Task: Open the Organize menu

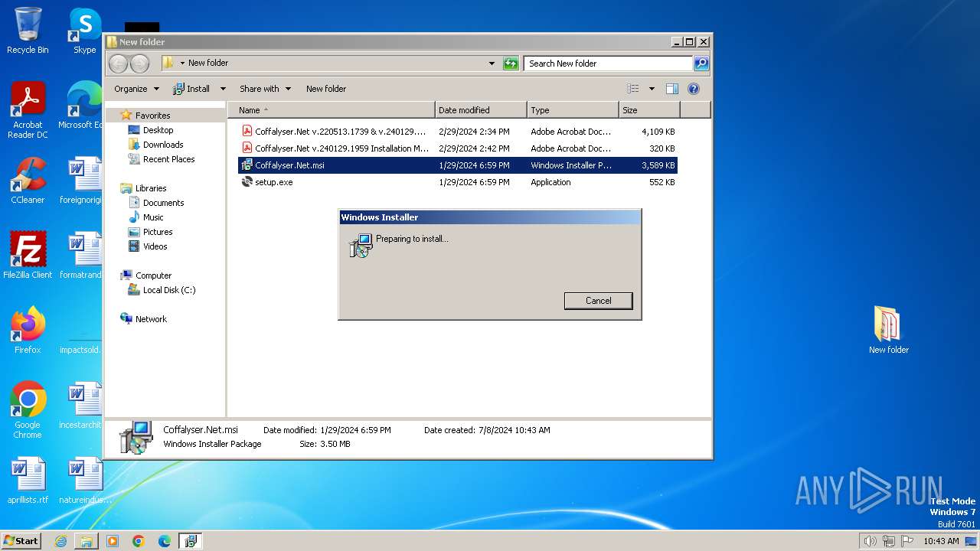Action: (136, 89)
